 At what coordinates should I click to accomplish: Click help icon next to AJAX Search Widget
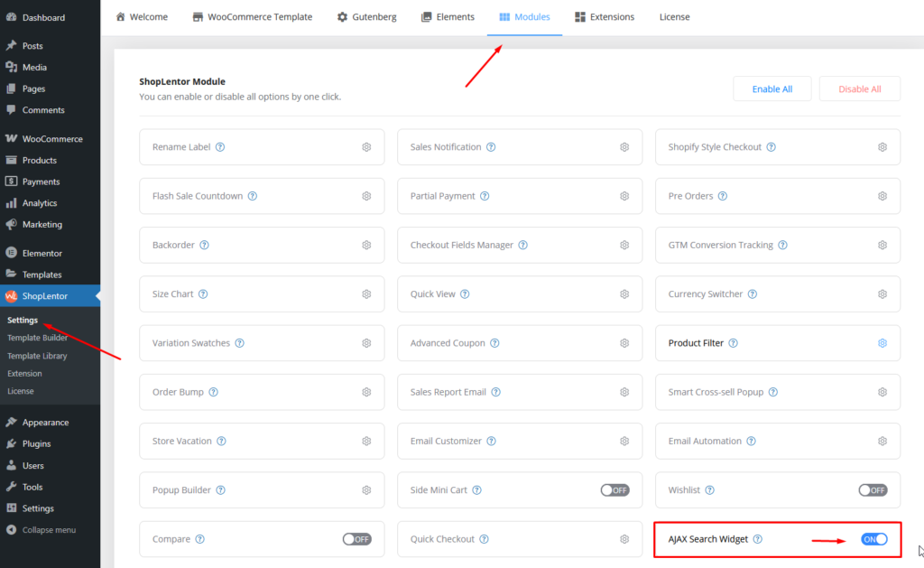pos(758,538)
